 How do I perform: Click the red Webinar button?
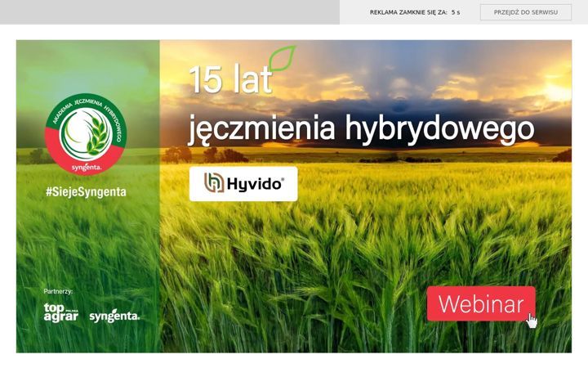(481, 303)
